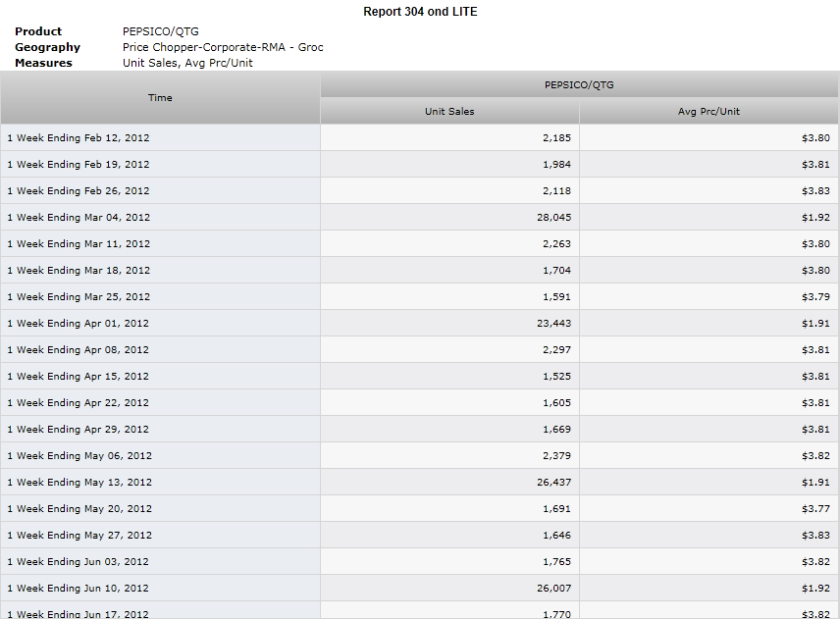This screenshot has width=840, height=619.
Task: Select the PEPSICO/QTG column group header
Action: [x=579, y=84]
